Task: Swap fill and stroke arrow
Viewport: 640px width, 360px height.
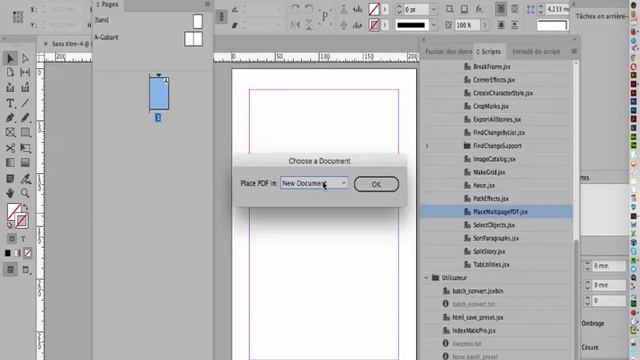Action: pos(26,207)
